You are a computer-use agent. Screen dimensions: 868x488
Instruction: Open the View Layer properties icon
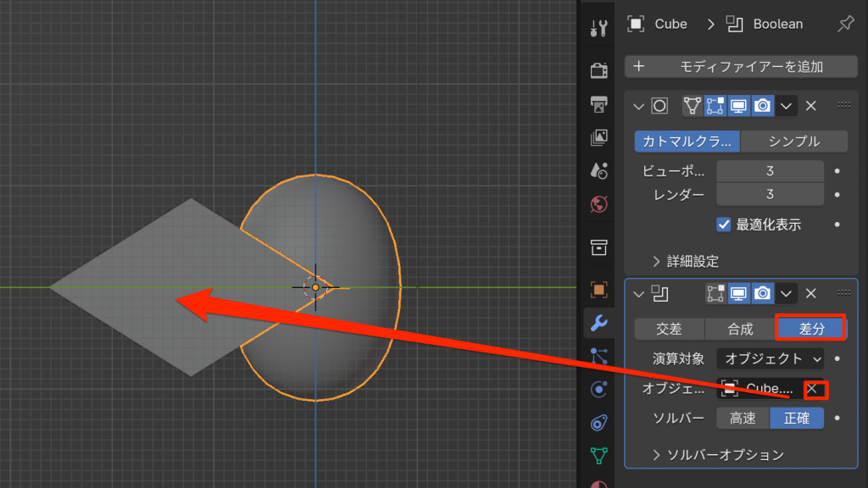pos(598,137)
